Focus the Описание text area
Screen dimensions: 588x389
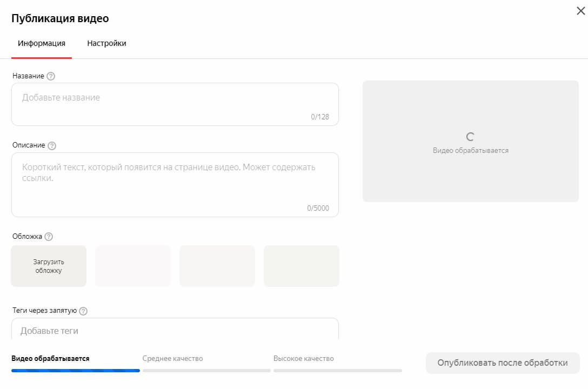click(x=175, y=178)
